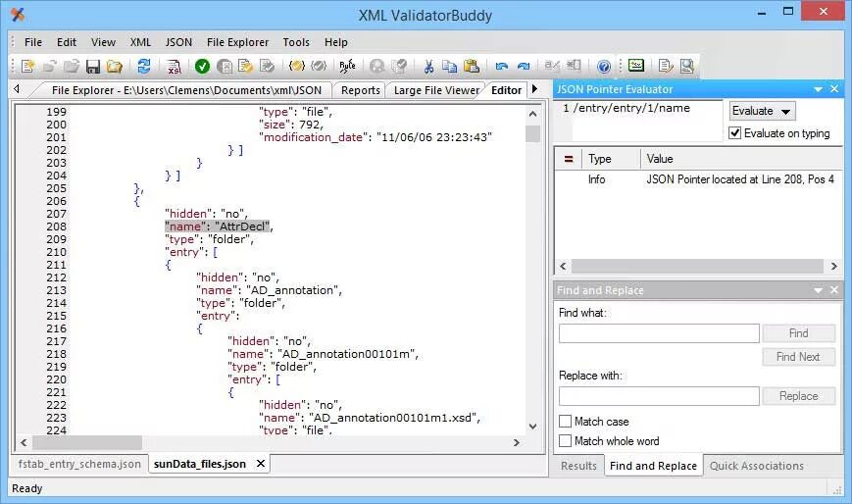Open the File Explorer menu
The image size is (852, 504).
tap(237, 42)
